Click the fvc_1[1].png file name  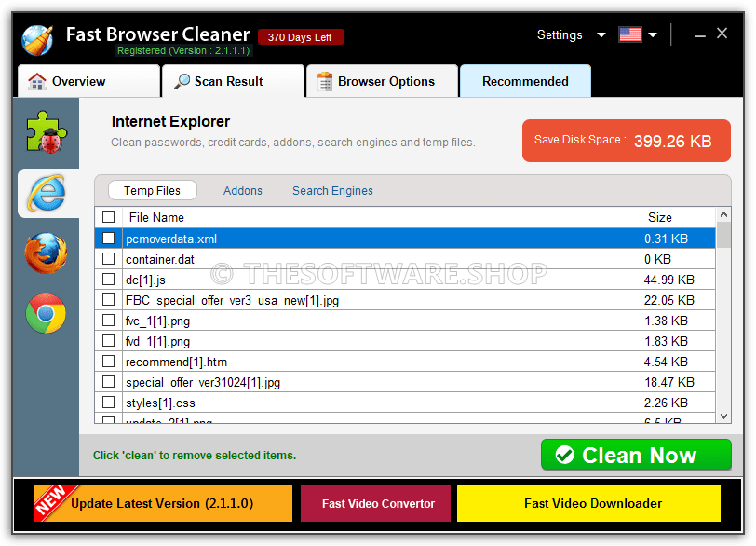157,321
